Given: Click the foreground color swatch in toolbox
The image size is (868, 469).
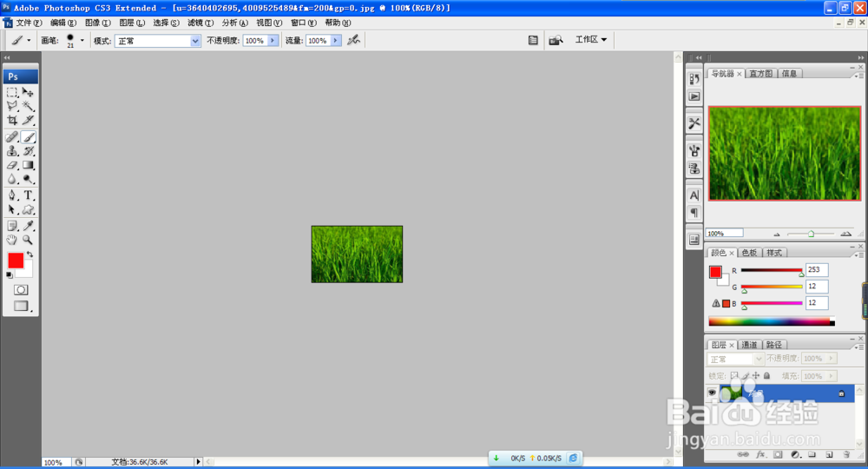Looking at the screenshot, I should click(16, 261).
